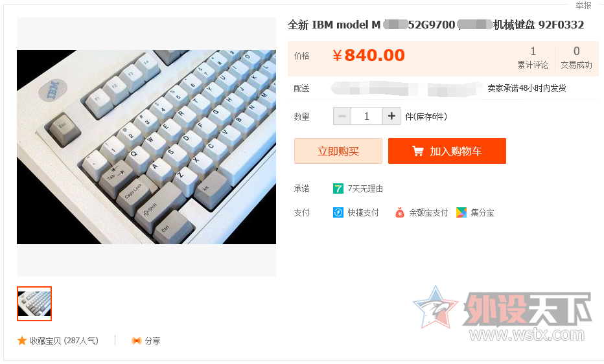Click the IBM logo in product image
Image resolution: width=604 pixels, height=364 pixels.
coord(52,91)
